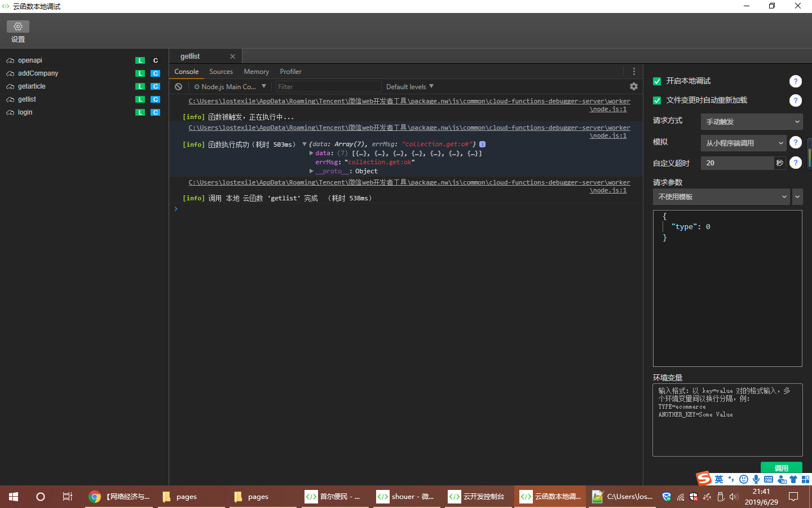Switch to the Sources tab
Image resolution: width=812 pixels, height=508 pixels.
221,72
